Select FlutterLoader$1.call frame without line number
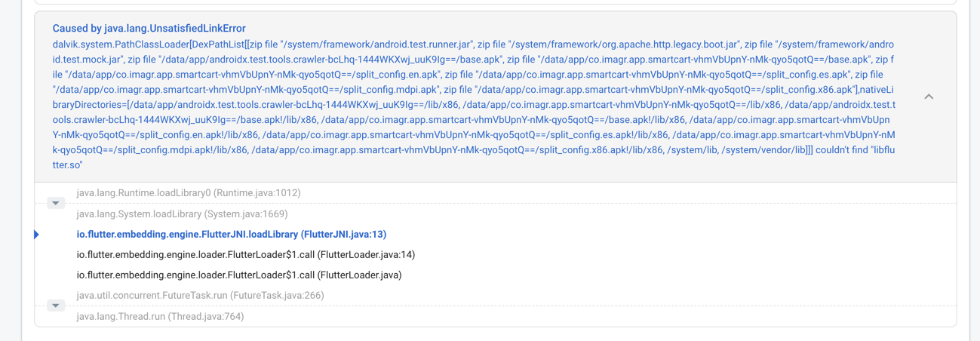The image size is (980, 341). click(239, 275)
